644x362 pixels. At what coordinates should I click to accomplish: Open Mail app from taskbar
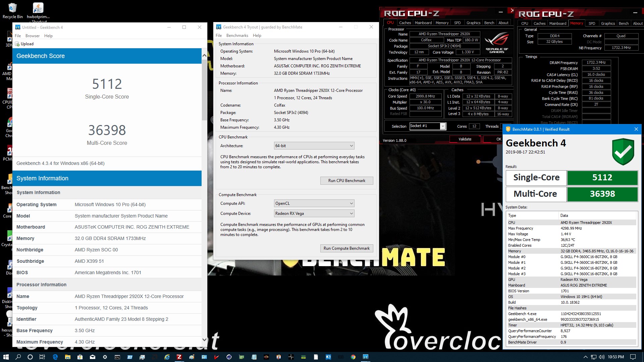(93, 357)
